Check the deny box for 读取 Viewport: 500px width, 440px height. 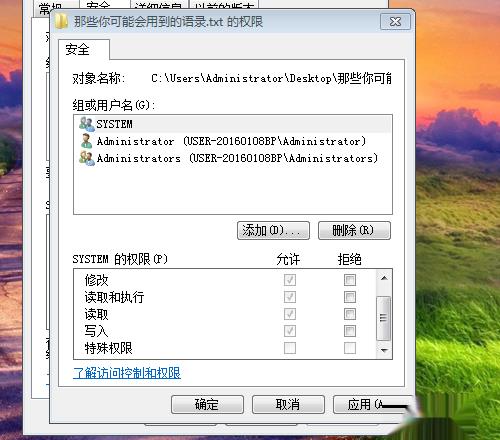350,314
